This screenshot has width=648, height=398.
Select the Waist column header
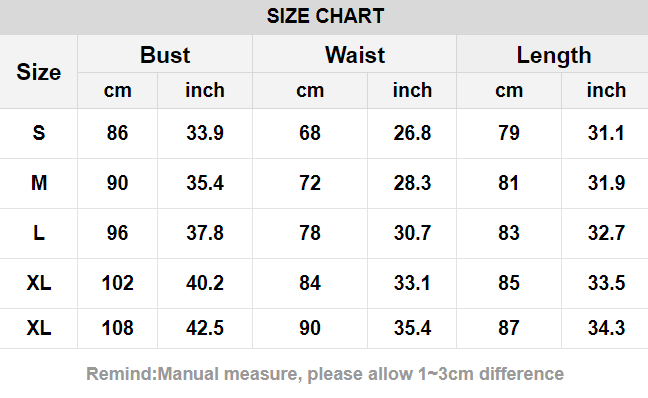click(x=355, y=55)
